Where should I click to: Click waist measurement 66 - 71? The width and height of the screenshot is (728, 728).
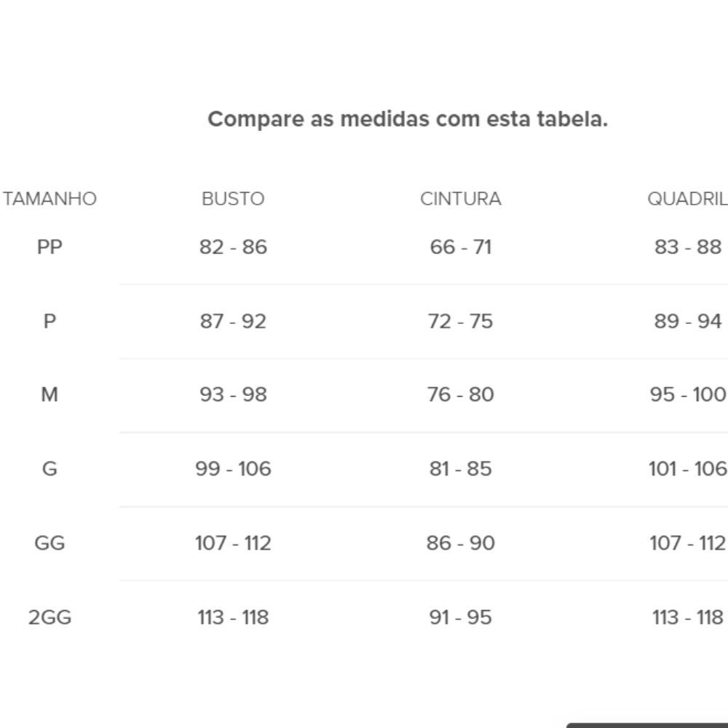(x=460, y=247)
